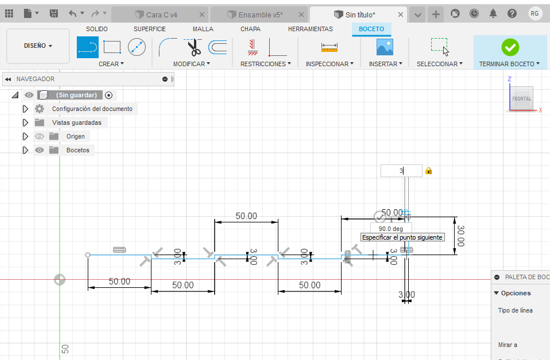The width and height of the screenshot is (554, 360).
Task: Activate the (Sin guardar) component radio button
Action: tap(109, 95)
